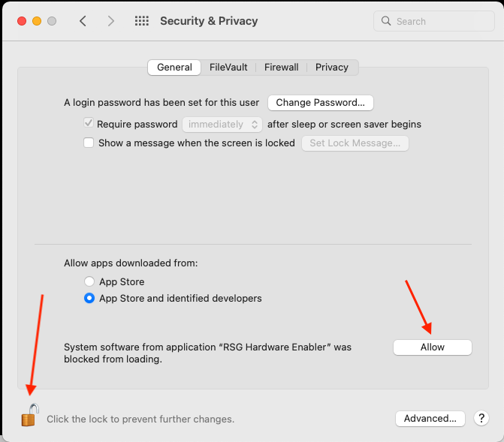Allow the RSG Hardware Enabler software
Image resolution: width=504 pixels, height=442 pixels.
433,347
